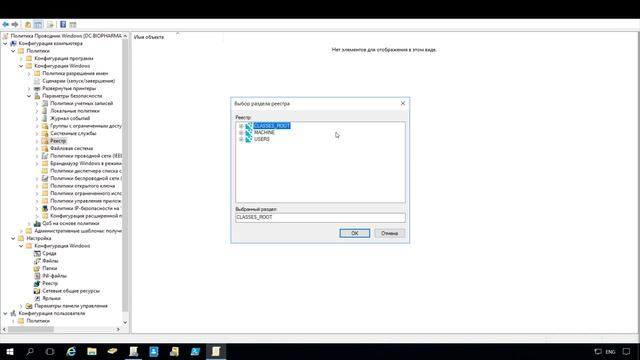
Task: Click the QoS на основе политики icon
Action: (37, 223)
